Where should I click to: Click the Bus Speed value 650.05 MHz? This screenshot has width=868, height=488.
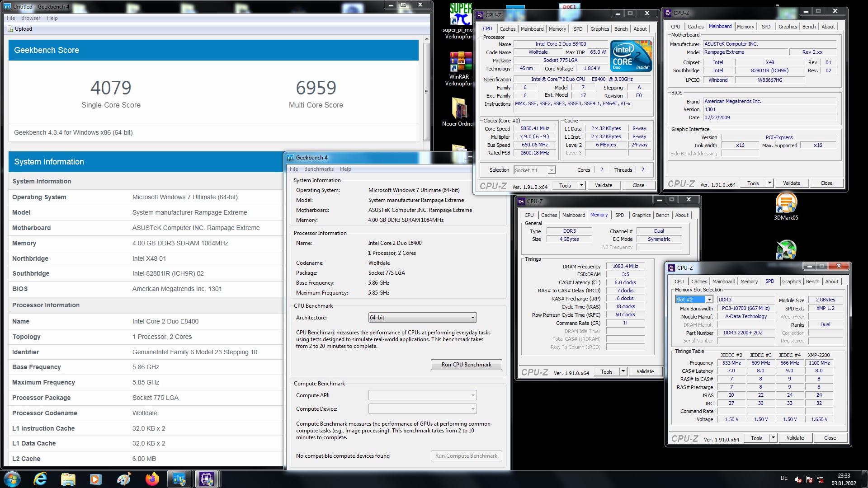coord(535,145)
